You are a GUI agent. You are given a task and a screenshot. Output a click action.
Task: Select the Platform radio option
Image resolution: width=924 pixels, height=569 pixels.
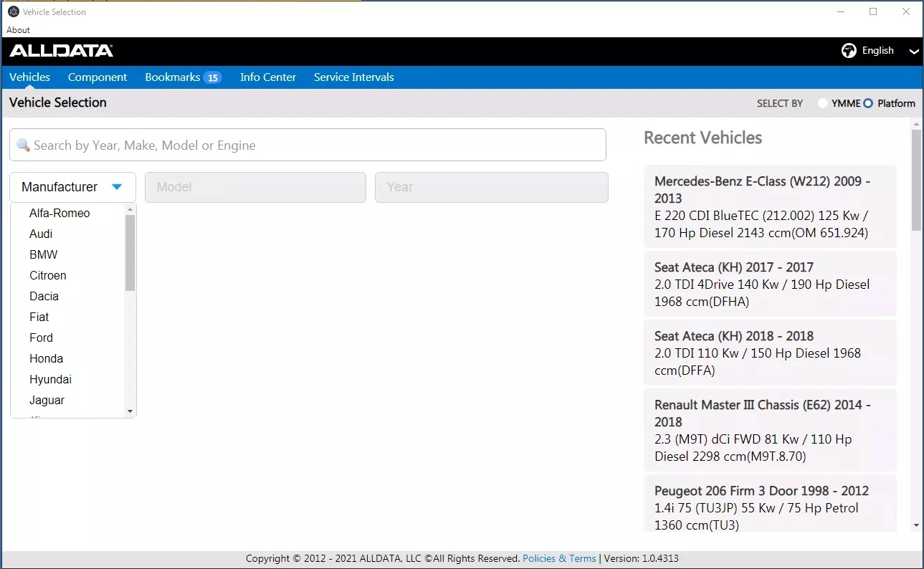[868, 103]
